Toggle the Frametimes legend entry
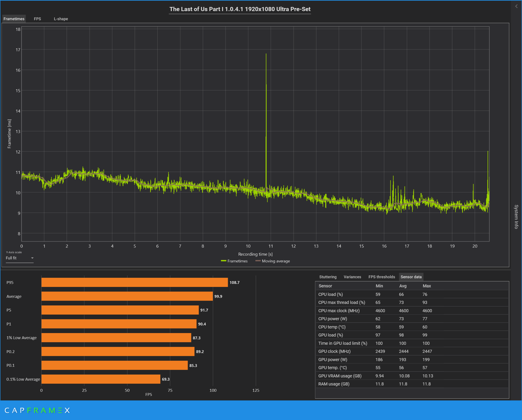The width and height of the screenshot is (522, 420). tap(234, 261)
